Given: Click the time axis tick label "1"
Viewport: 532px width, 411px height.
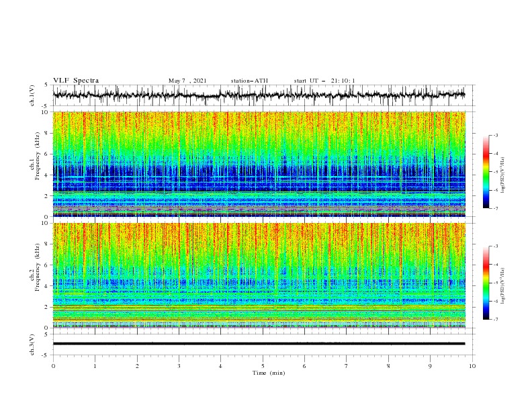Looking at the screenshot, I should (x=95, y=366).
